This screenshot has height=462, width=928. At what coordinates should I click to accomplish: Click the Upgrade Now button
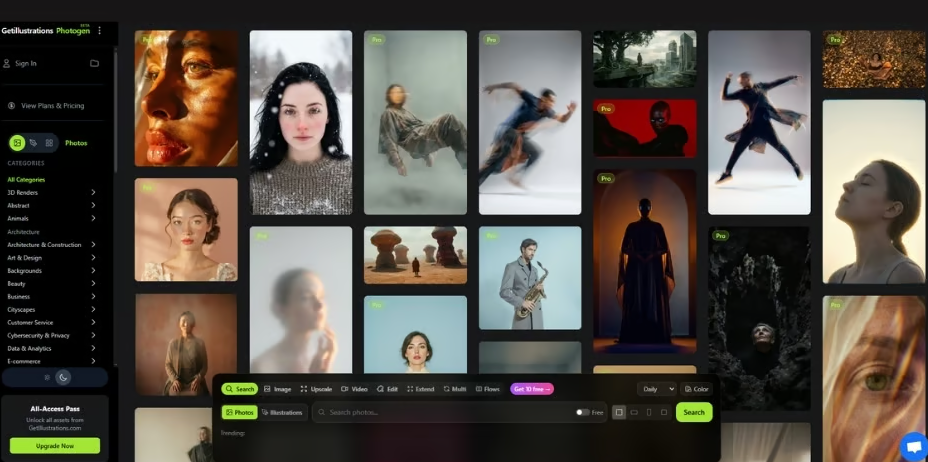click(x=54, y=445)
